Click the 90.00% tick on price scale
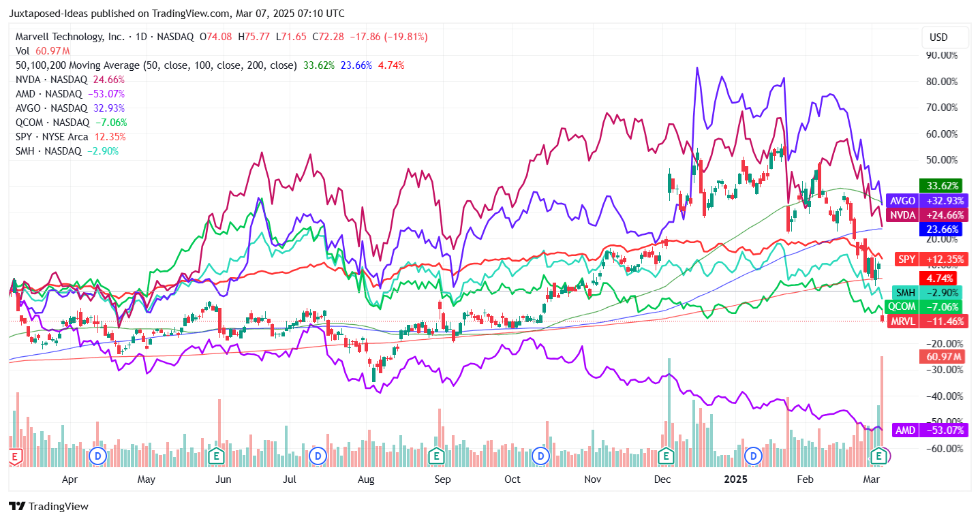Image resolution: width=980 pixels, height=521 pixels. click(943, 55)
